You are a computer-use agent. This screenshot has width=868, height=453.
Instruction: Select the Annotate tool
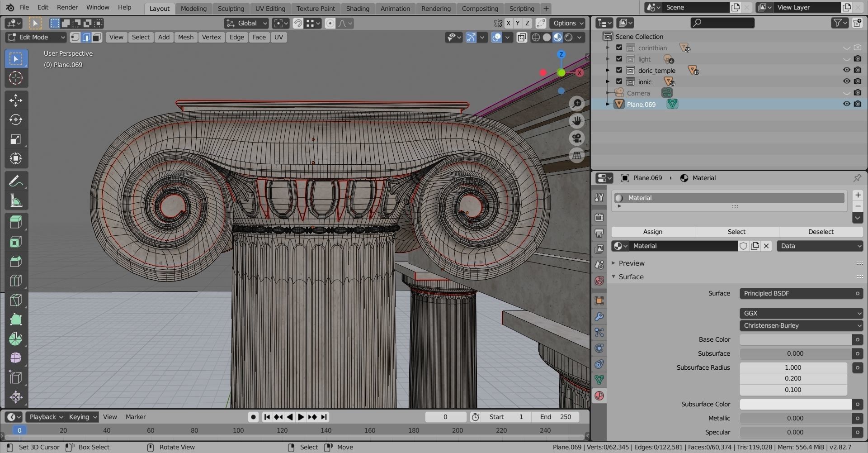[16, 181]
